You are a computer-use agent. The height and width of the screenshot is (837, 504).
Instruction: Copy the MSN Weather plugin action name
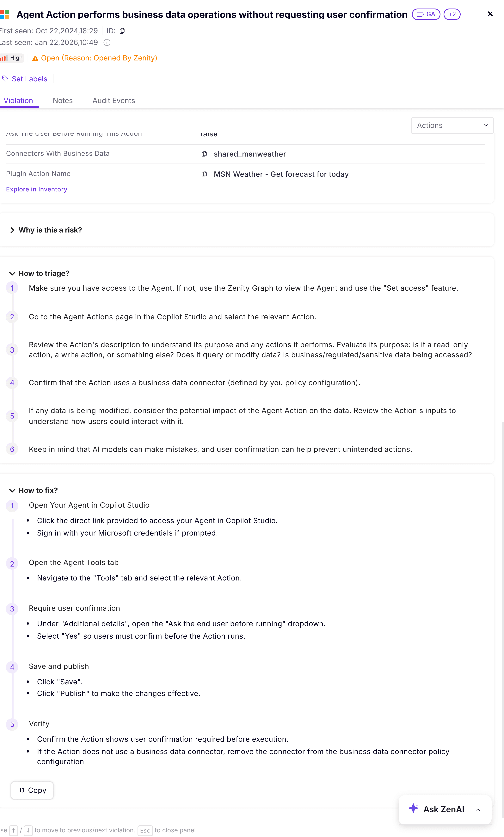coord(204,174)
